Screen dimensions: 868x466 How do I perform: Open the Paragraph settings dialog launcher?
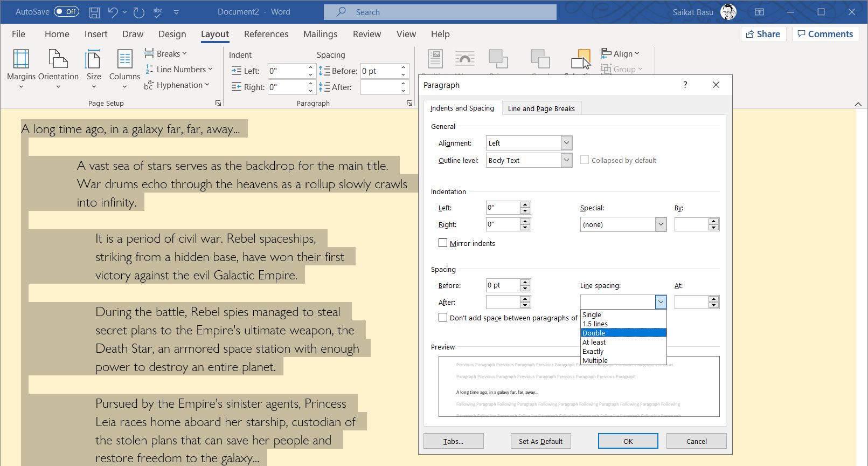(409, 103)
